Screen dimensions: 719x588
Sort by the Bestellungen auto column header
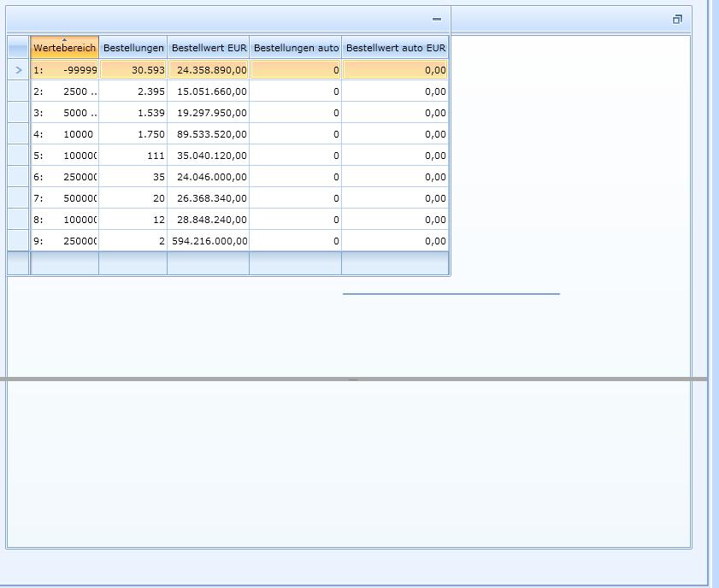(296, 48)
